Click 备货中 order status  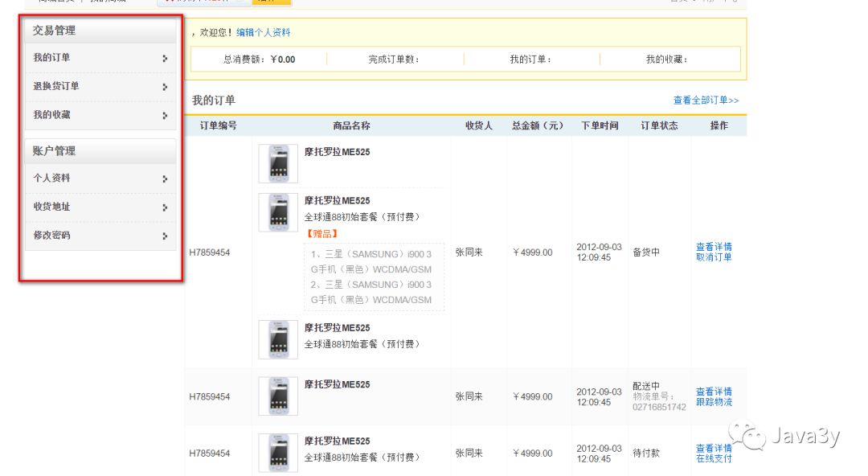pos(646,252)
